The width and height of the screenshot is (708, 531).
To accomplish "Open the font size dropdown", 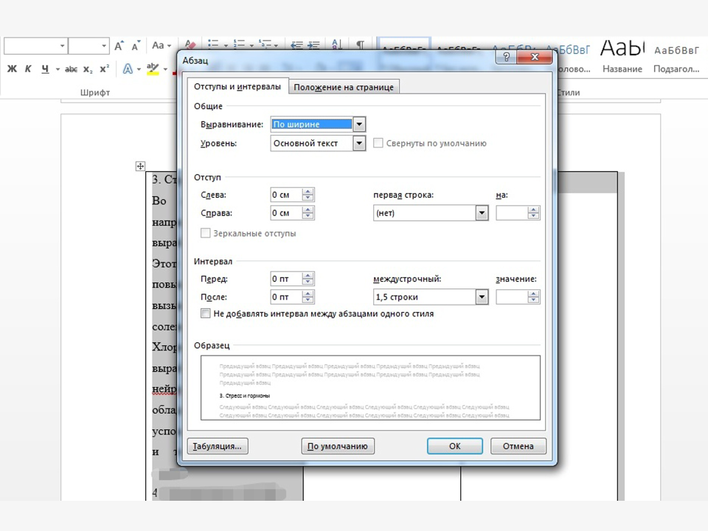I will click(104, 46).
